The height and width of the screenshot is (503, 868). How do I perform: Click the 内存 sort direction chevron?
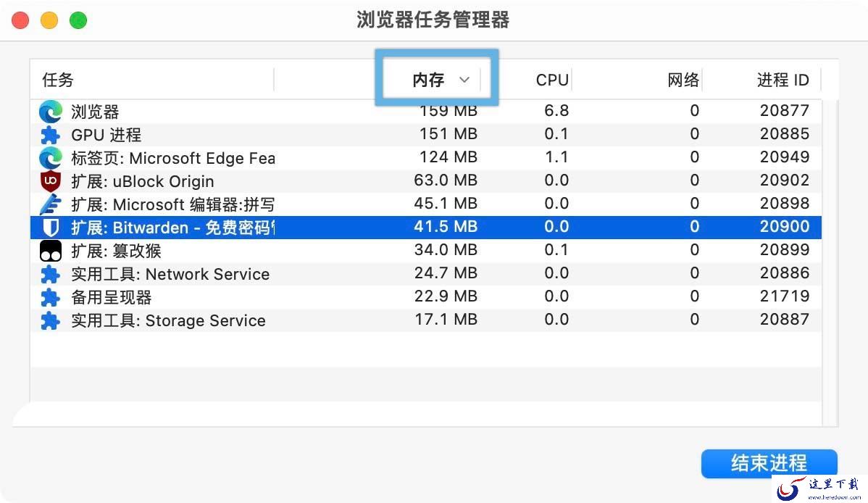click(464, 80)
